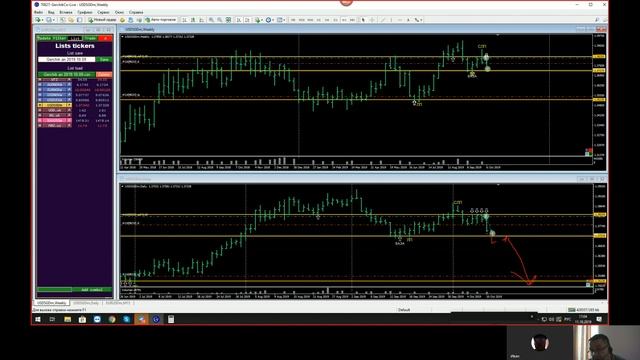Open Calculator from taskbar
The image size is (640, 360).
171,319
